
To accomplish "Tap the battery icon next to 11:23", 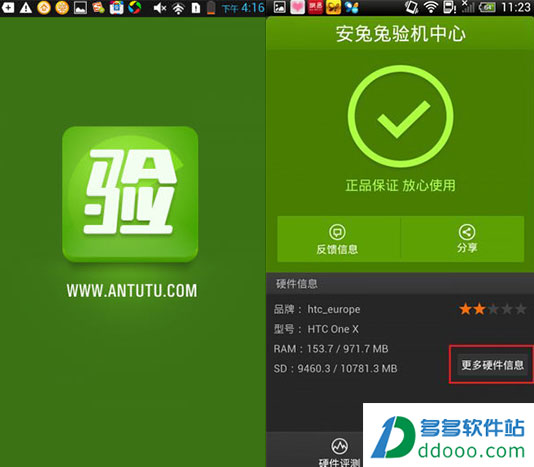I will [487, 7].
